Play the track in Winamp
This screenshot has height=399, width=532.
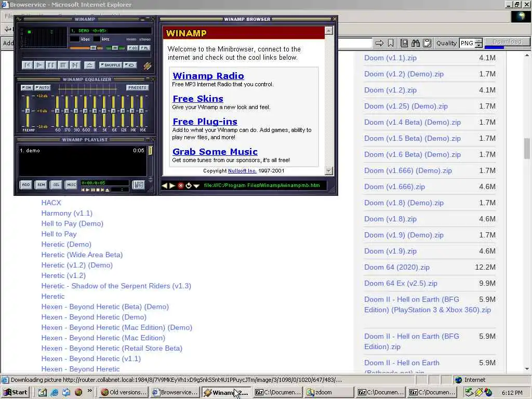pos(39,65)
